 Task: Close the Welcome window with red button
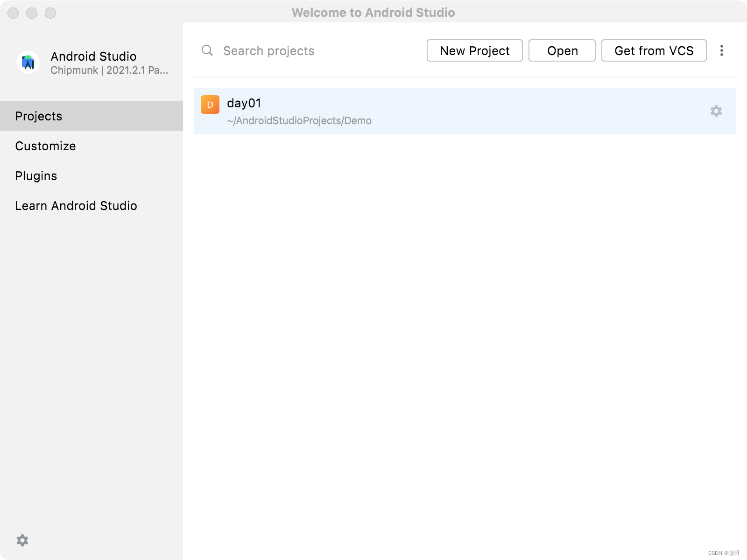(x=13, y=13)
